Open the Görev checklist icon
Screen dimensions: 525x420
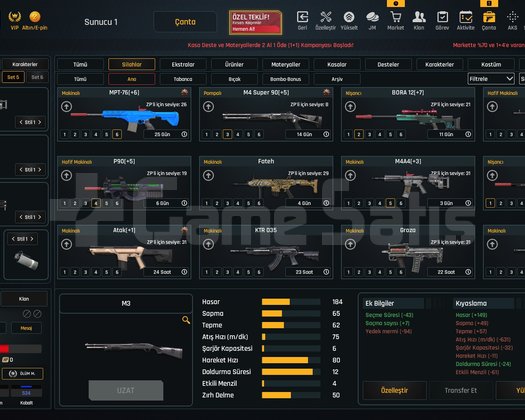tap(442, 17)
